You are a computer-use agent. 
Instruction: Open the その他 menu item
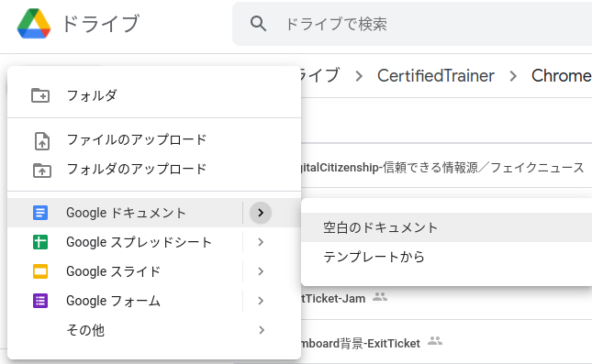tap(154, 330)
